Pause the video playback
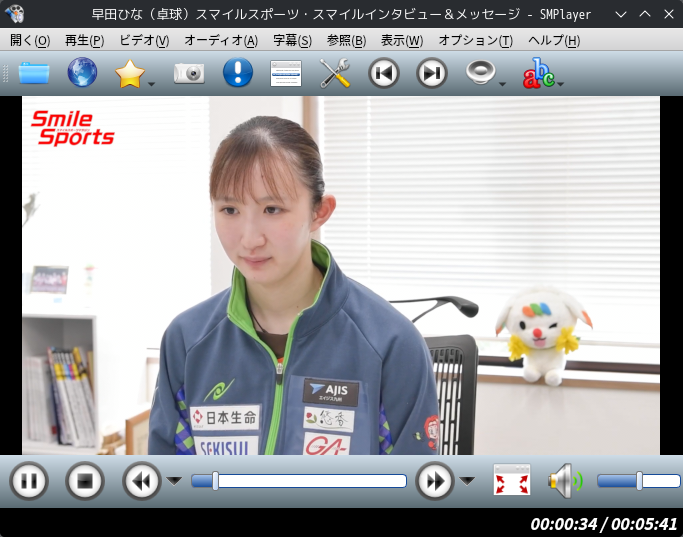This screenshot has height=537, width=683. tap(29, 481)
